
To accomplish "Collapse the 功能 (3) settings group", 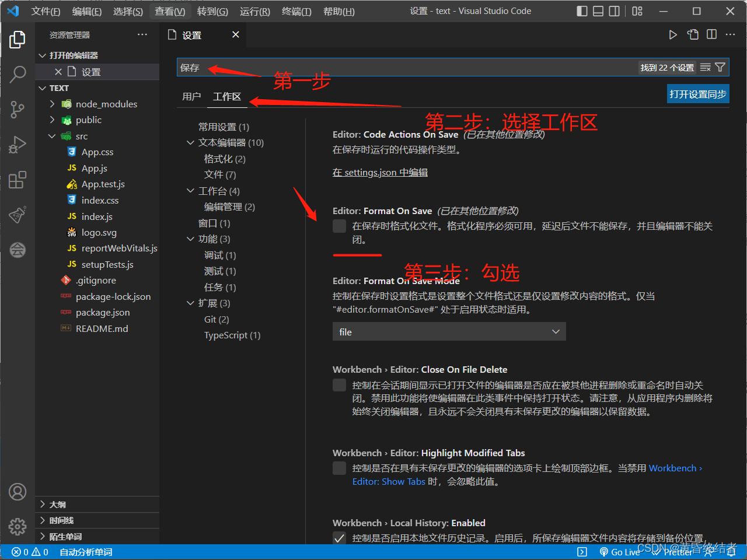I will coord(190,239).
